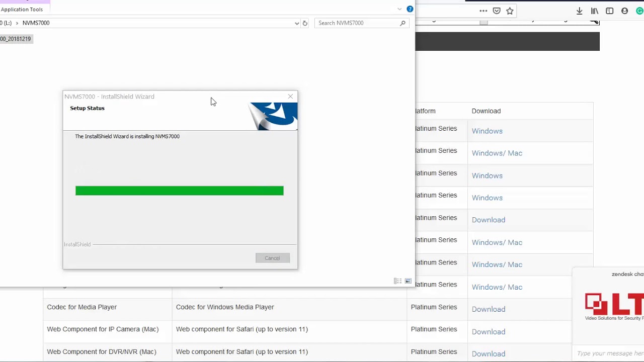Viewport: 644px width, 362px height.
Task: Click the Download column header in the table
Action: [486, 111]
